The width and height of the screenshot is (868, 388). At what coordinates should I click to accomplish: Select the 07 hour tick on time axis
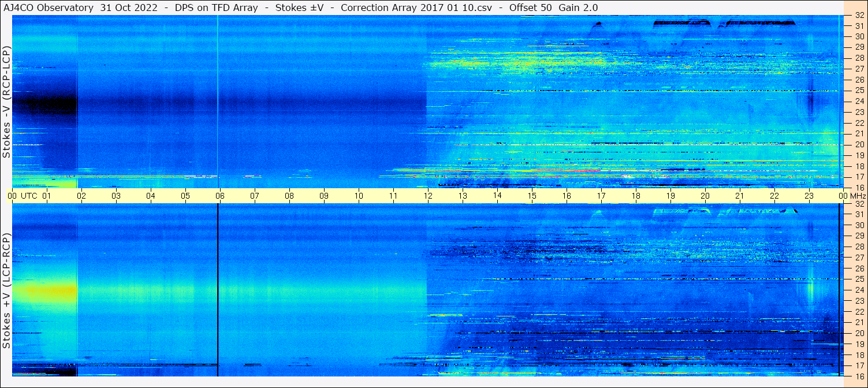pyautogui.click(x=255, y=196)
